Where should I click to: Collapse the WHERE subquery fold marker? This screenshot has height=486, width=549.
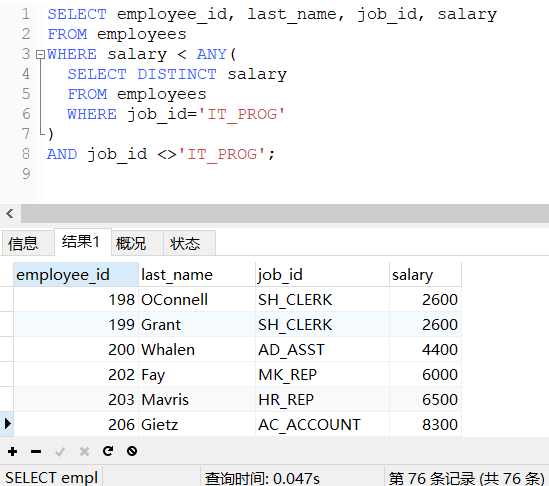pyautogui.click(x=41, y=54)
